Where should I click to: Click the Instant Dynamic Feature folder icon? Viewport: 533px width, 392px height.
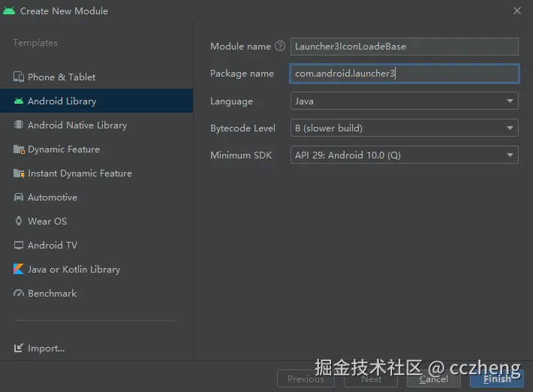19,173
